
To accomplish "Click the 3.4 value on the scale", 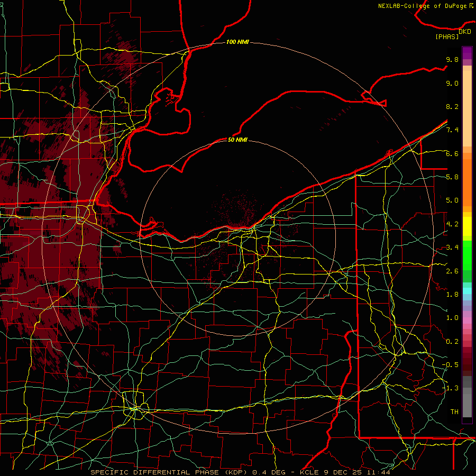I will (452, 248).
